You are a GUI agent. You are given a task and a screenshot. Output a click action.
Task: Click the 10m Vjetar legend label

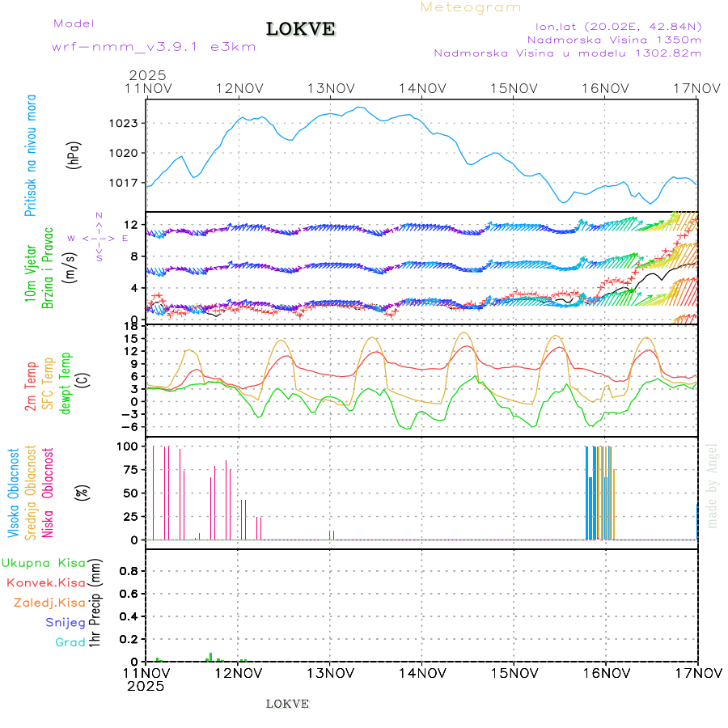[x=31, y=275]
